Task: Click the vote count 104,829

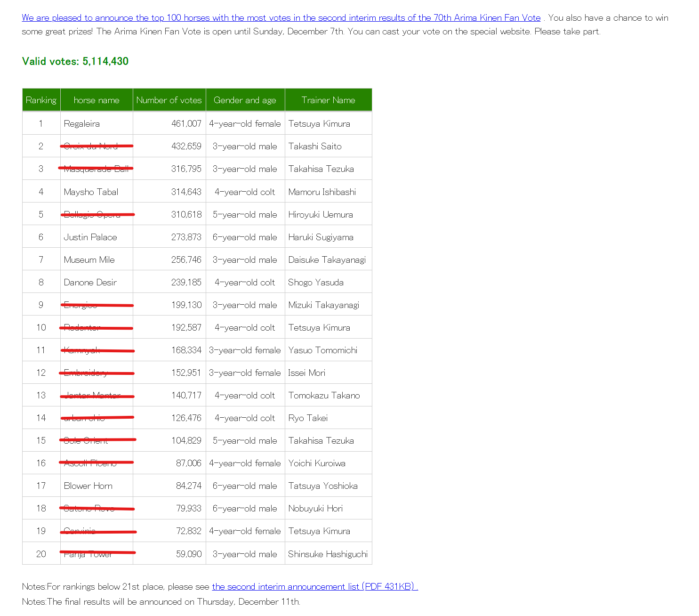Action: 186,440
